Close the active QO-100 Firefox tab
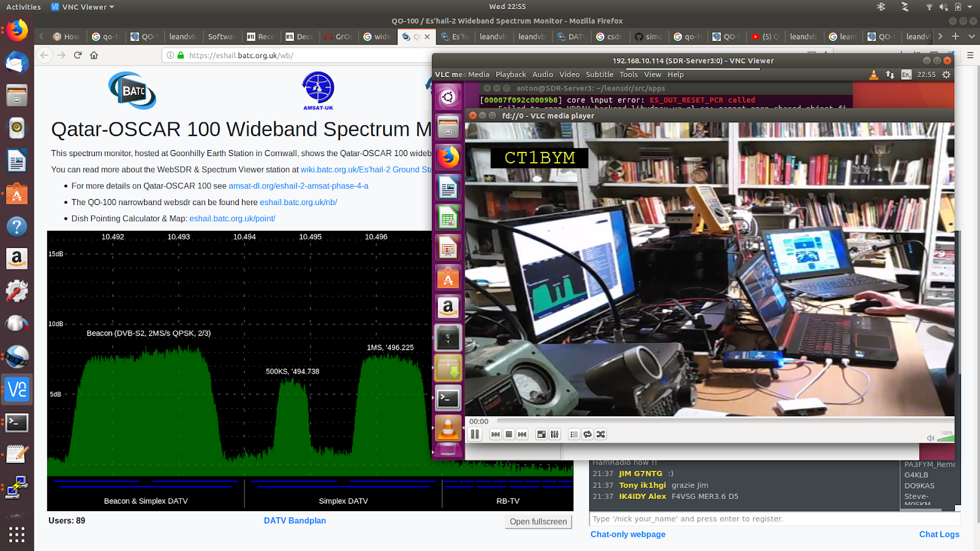Viewport: 980px width, 551px height. [x=428, y=37]
